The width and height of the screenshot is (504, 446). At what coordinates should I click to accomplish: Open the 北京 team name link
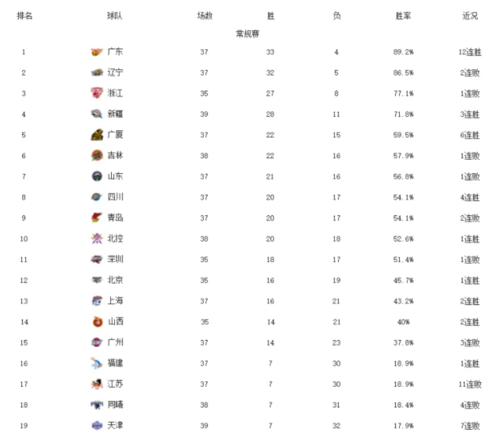coord(115,280)
